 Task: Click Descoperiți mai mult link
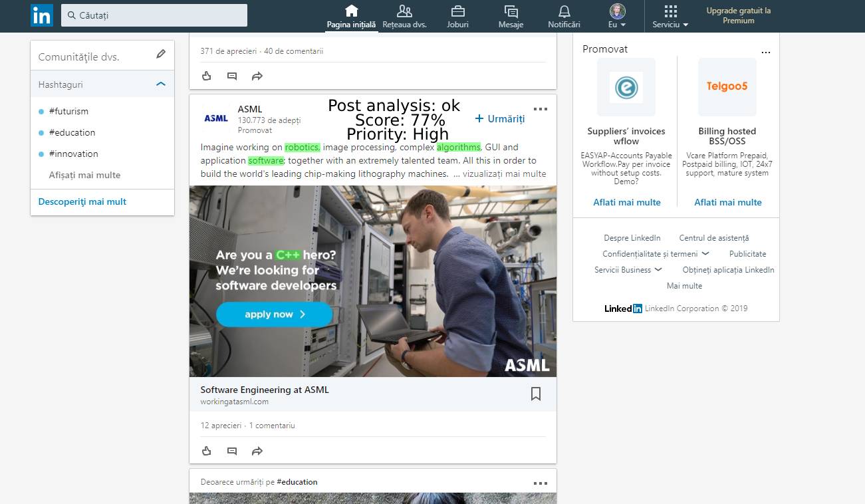82,201
